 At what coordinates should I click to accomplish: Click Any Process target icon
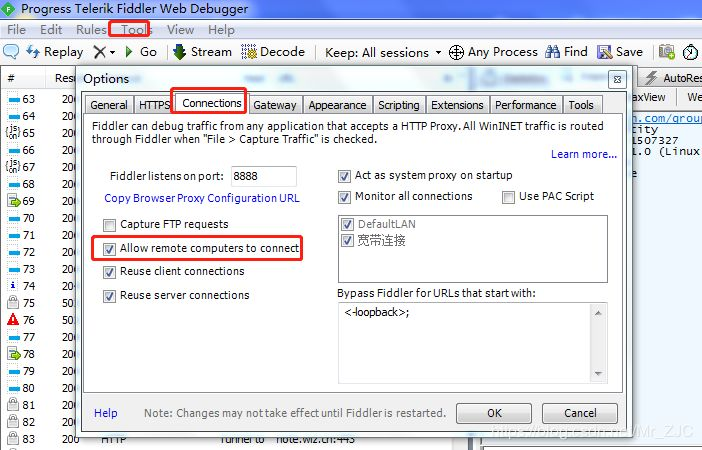pyautogui.click(x=456, y=52)
